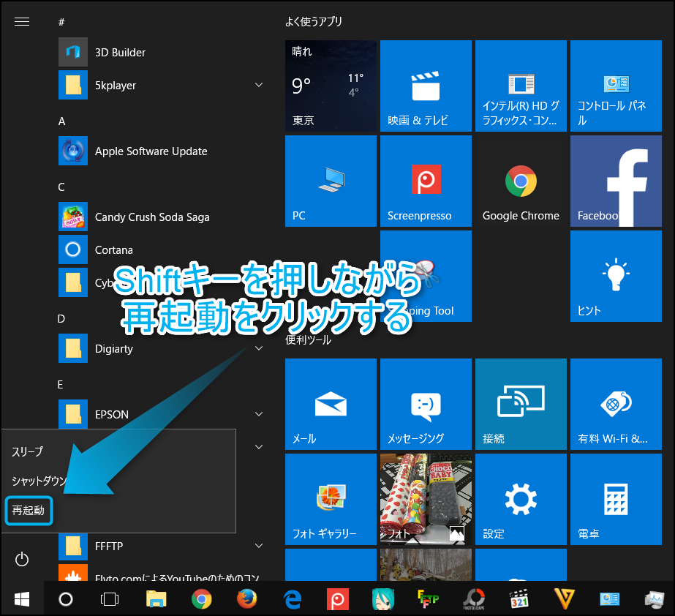The image size is (675, 616).
Task: Open the Settings (設定) gear tile
Action: (521, 499)
